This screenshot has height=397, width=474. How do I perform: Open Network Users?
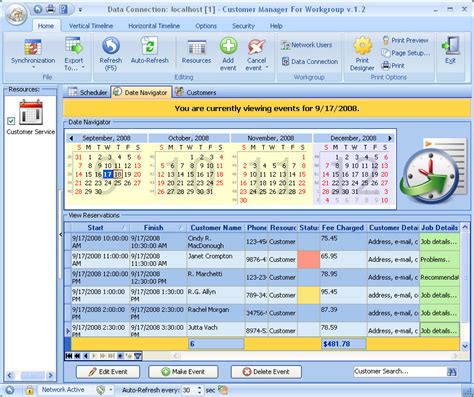(306, 45)
